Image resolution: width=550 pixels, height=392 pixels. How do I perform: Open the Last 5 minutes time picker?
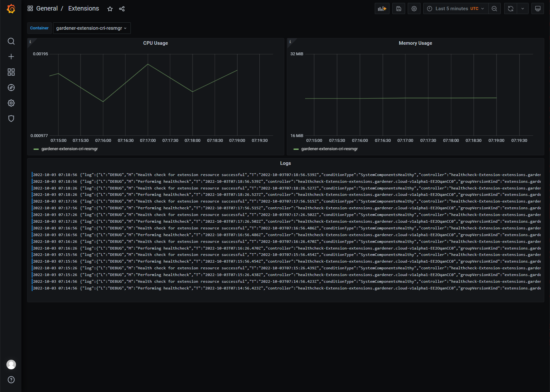point(456,9)
